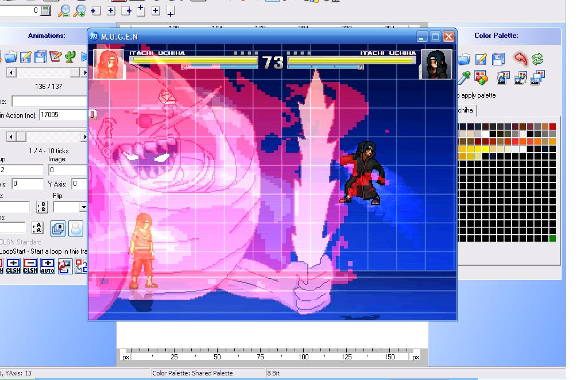The image size is (588, 380).
Task: Click the image-palette swap arrows icon
Action: tap(520, 78)
